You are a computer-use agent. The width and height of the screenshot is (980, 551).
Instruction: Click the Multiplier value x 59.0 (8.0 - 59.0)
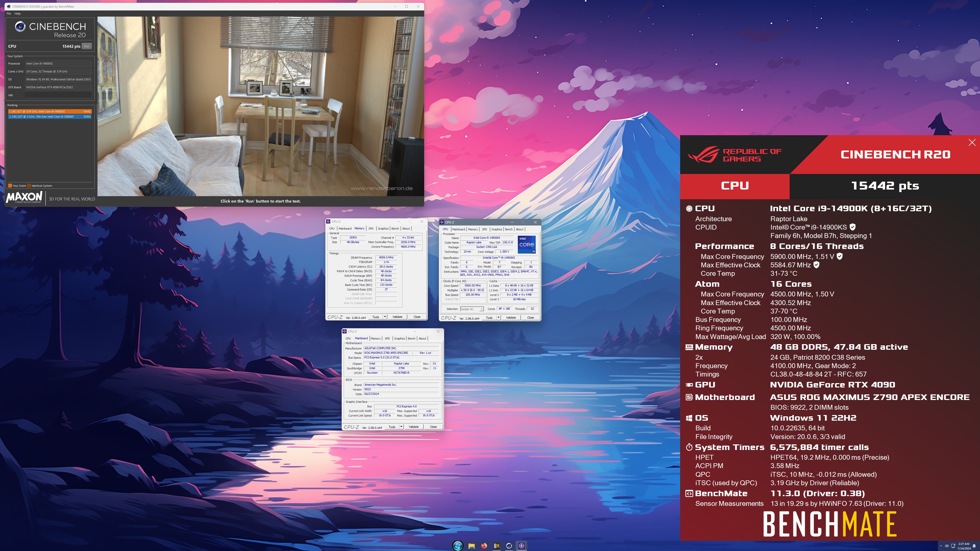pos(472,290)
